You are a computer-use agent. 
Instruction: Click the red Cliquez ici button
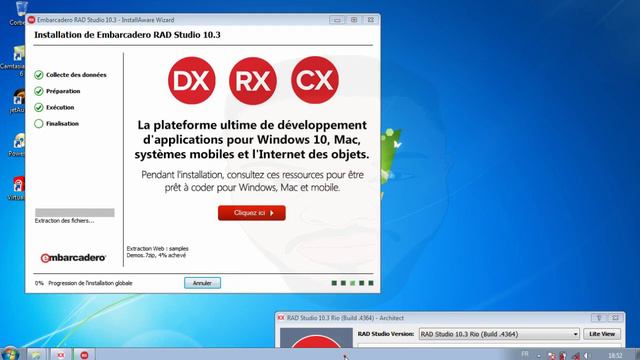252,213
